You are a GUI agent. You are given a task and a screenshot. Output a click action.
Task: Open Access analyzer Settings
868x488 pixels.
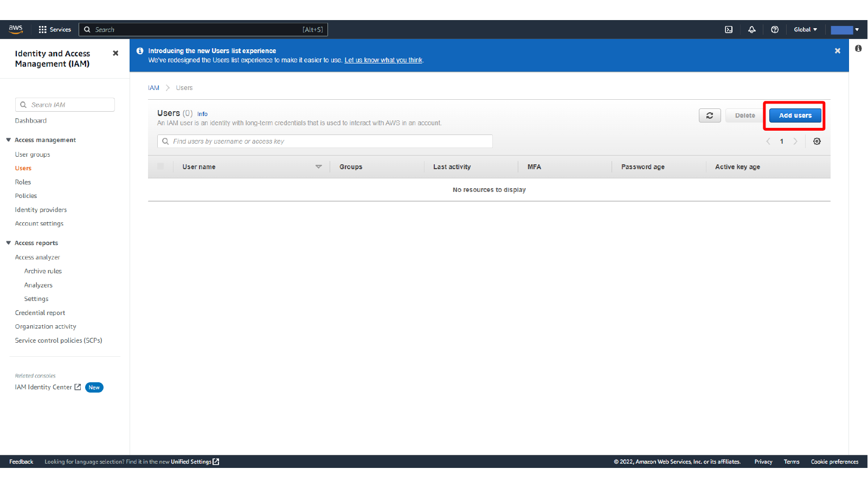click(x=36, y=299)
